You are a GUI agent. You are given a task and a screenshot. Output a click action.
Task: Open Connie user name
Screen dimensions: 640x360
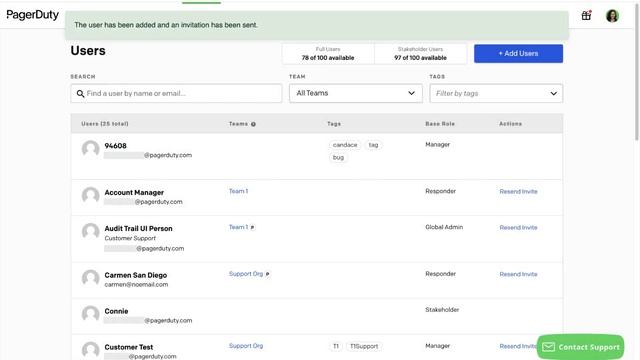[x=116, y=311]
